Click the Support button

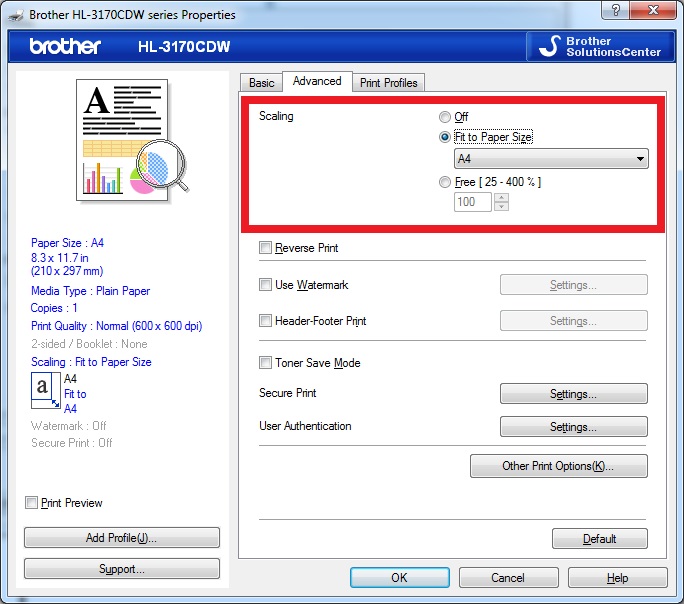click(x=122, y=569)
